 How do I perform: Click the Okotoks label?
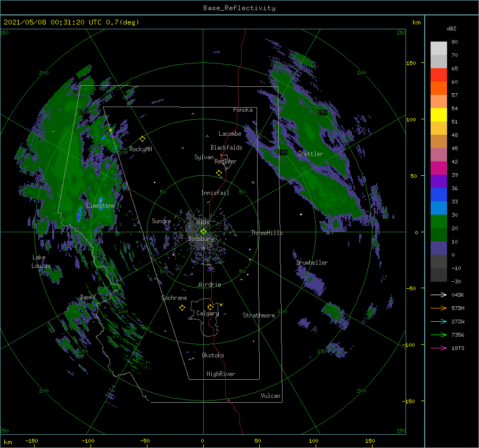tap(213, 355)
